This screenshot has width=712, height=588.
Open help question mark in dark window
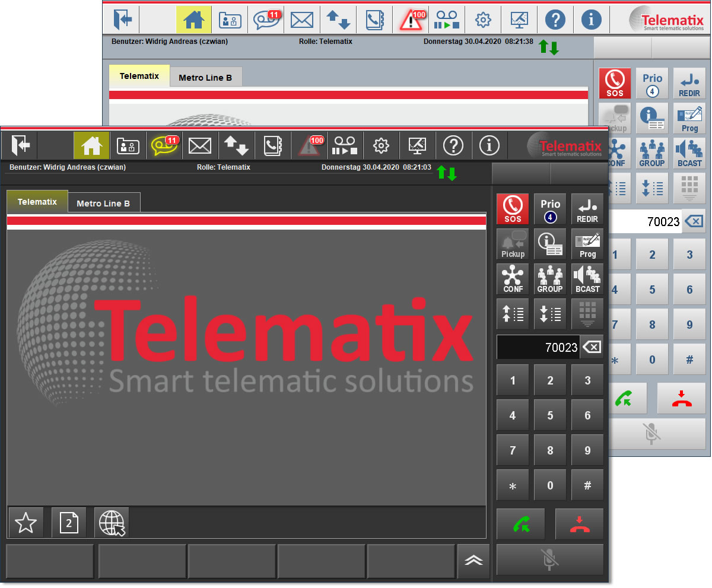453,145
